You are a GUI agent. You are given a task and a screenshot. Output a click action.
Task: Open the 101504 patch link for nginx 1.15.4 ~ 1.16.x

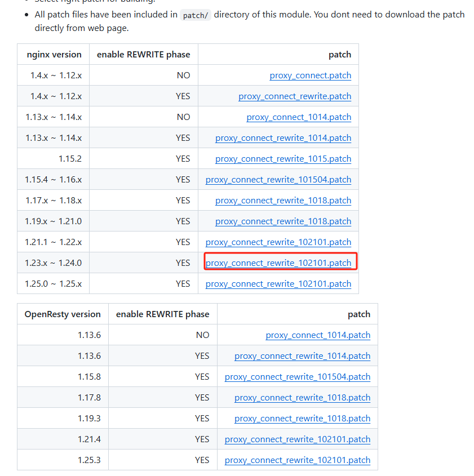click(278, 180)
